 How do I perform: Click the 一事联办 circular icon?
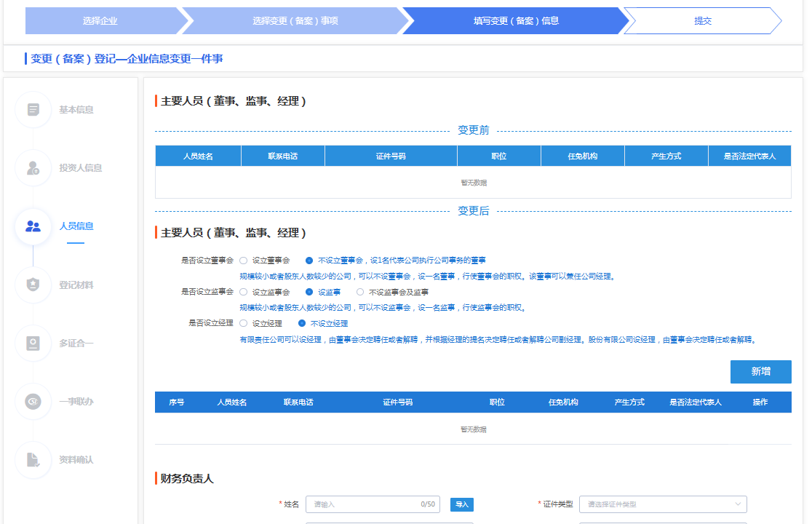coord(33,402)
